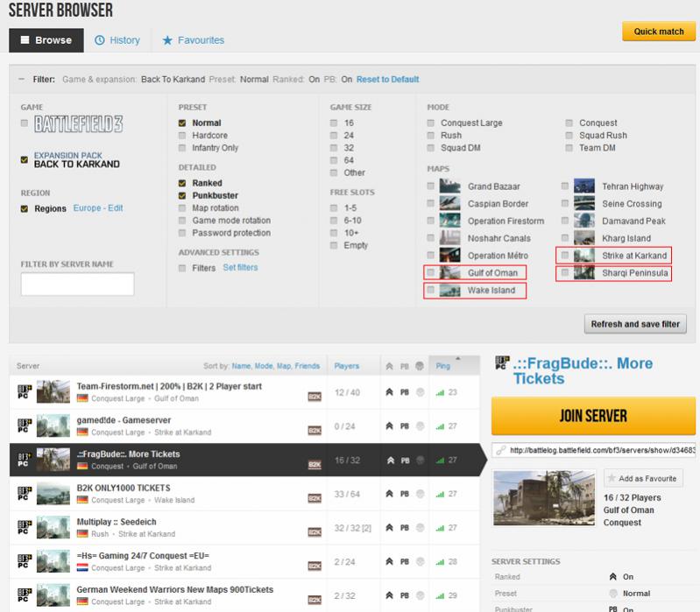Screen dimensions: 700x612
Task: Click the ranked chevron column header icon
Action: [389, 366]
